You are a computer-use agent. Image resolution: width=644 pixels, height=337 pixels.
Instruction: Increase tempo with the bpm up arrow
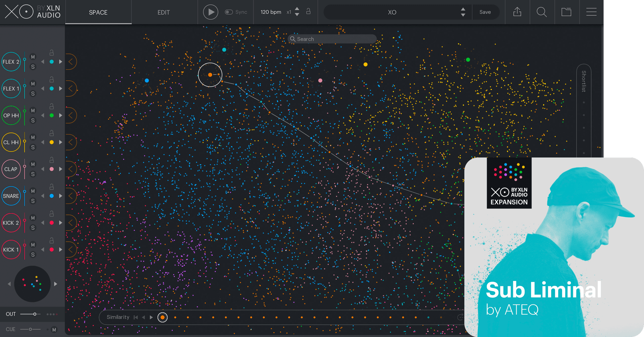coord(297,9)
